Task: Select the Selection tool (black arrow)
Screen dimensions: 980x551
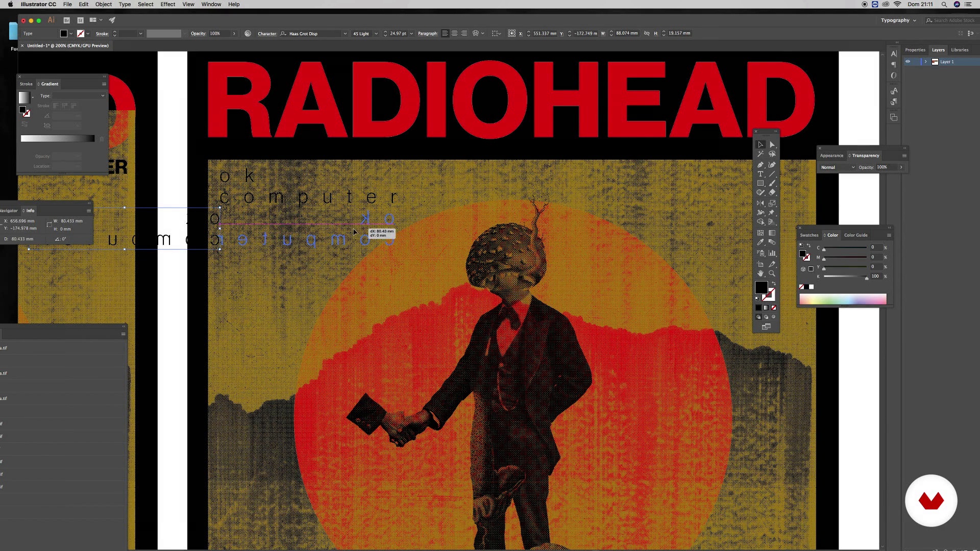Action: point(761,145)
